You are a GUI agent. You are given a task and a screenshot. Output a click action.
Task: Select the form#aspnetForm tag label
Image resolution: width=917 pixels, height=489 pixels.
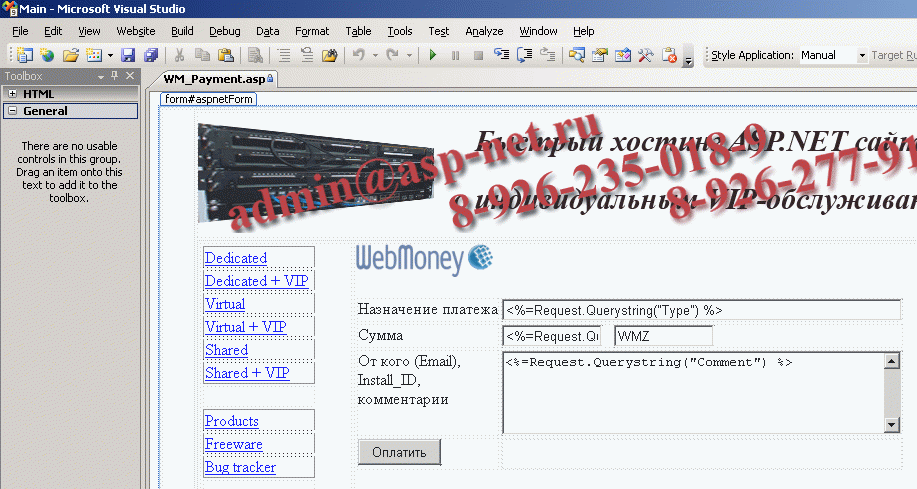coord(208,99)
